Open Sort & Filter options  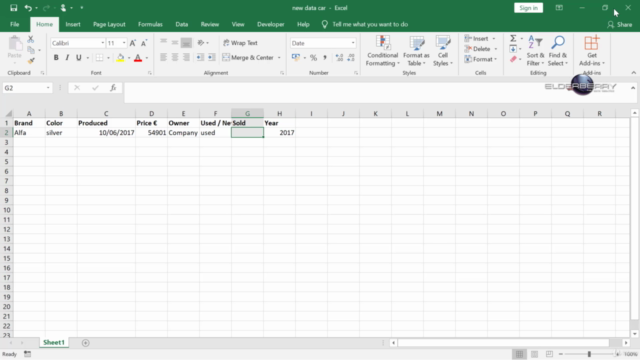535,51
